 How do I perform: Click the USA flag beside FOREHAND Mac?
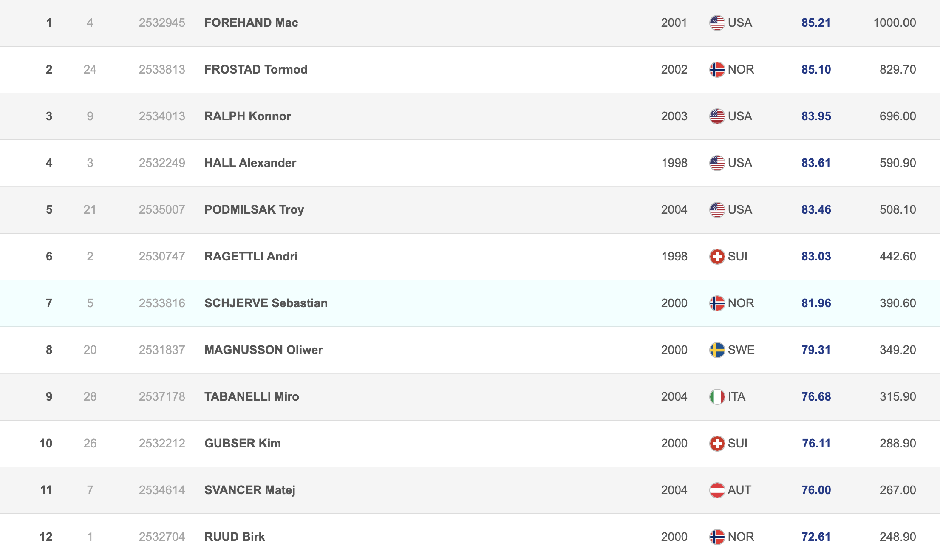pyautogui.click(x=717, y=23)
